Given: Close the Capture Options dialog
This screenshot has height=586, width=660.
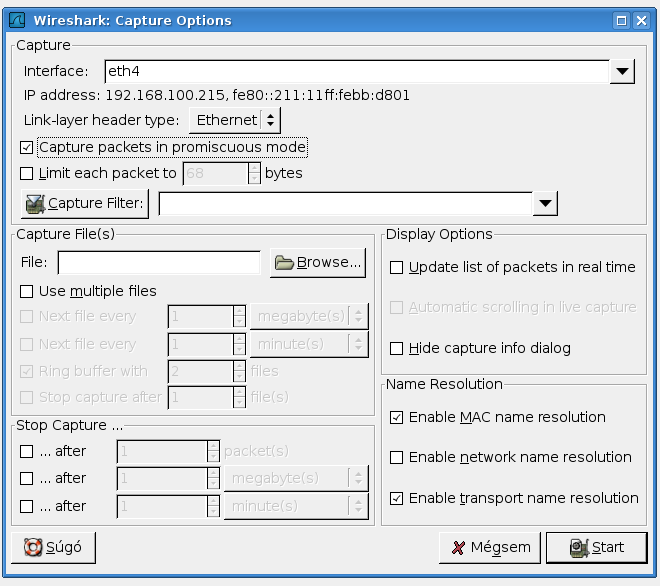Looking at the screenshot, I should (641, 20).
